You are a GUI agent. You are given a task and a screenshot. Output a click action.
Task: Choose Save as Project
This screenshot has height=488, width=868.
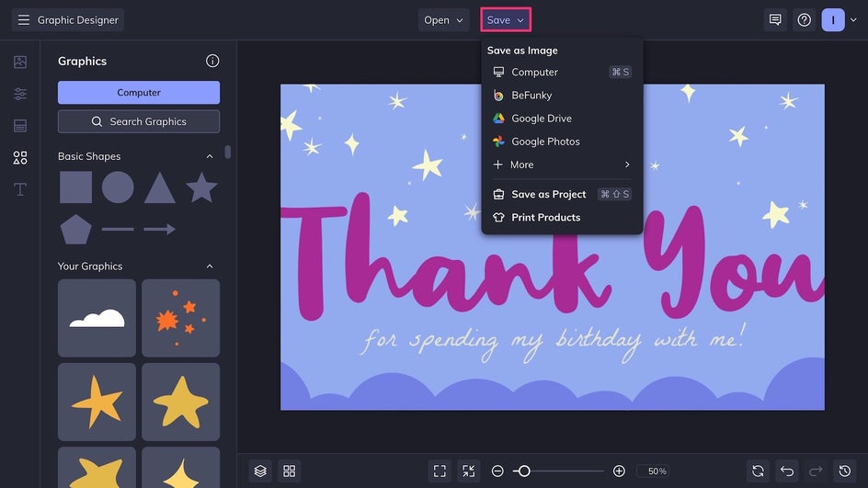pyautogui.click(x=562, y=194)
